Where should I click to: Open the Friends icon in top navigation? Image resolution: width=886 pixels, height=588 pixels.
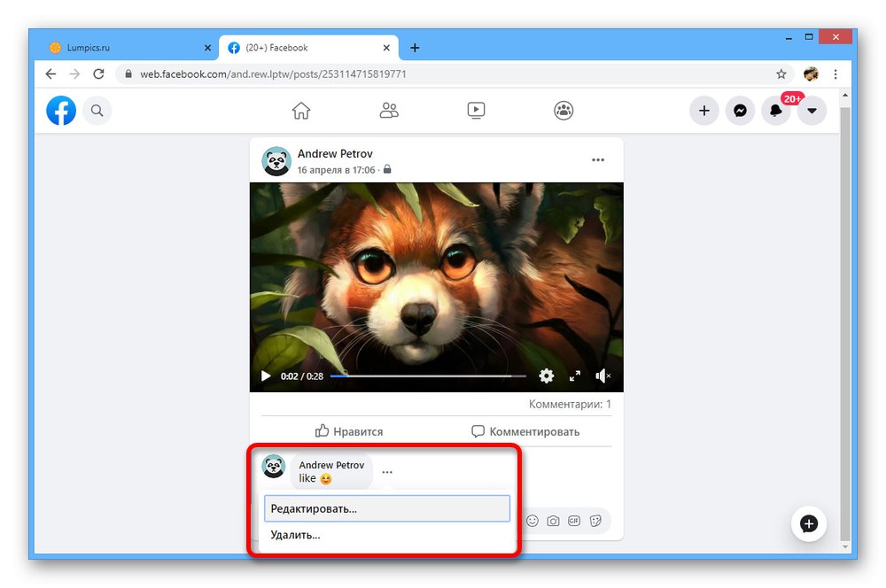pos(389,110)
